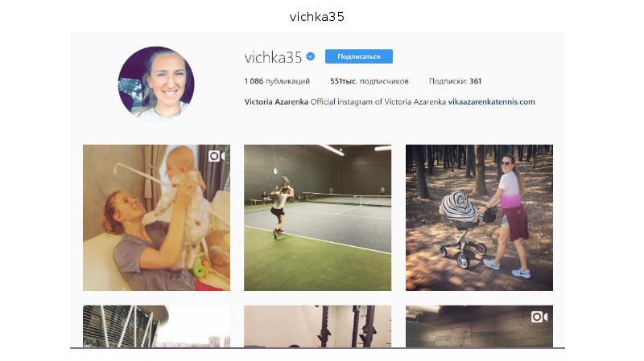The image size is (644, 361).
Task: Click the video icon on the baby post
Action: click(x=216, y=156)
